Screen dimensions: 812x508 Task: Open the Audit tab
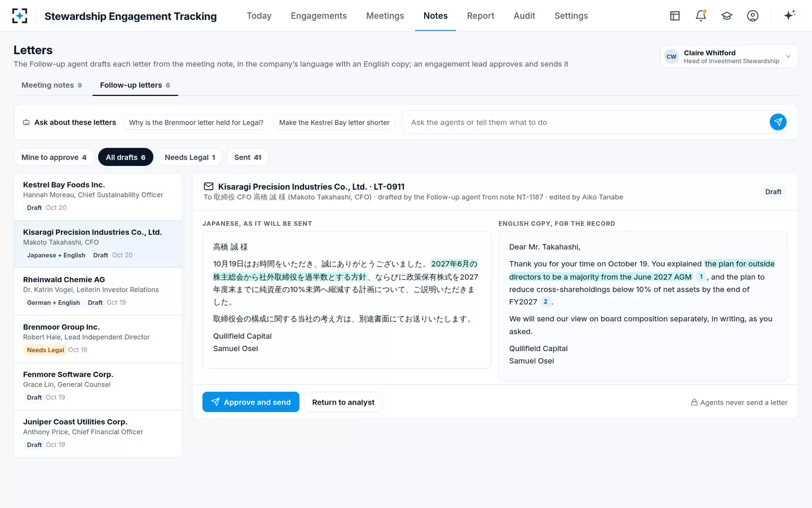tap(524, 16)
